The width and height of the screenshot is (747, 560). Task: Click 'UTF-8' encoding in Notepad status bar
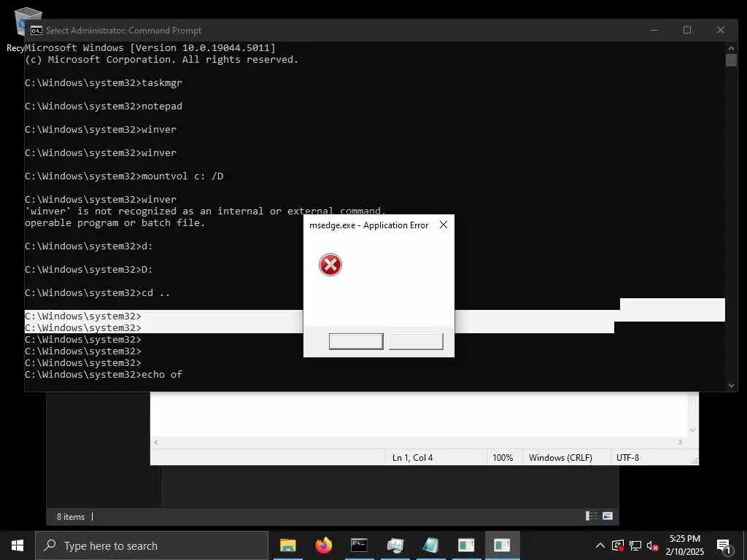click(627, 458)
